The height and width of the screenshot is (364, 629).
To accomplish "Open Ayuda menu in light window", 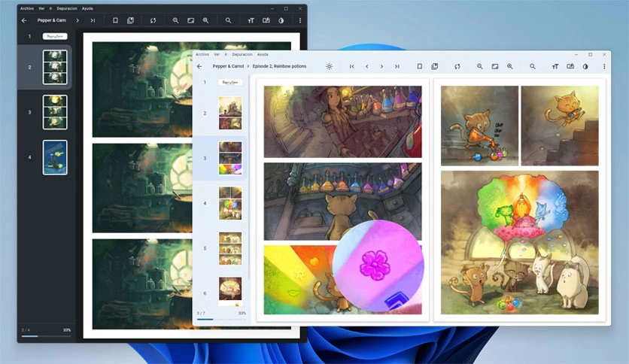I will 263,54.
